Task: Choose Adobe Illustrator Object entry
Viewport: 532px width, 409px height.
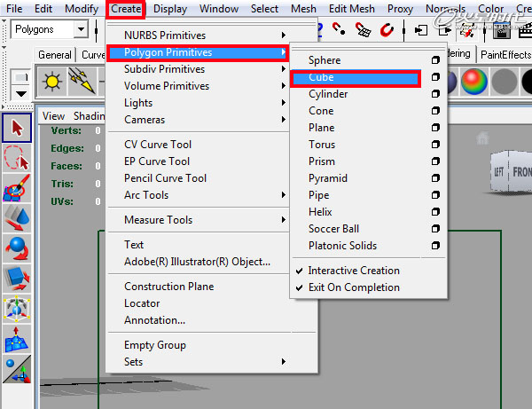Action: click(198, 262)
